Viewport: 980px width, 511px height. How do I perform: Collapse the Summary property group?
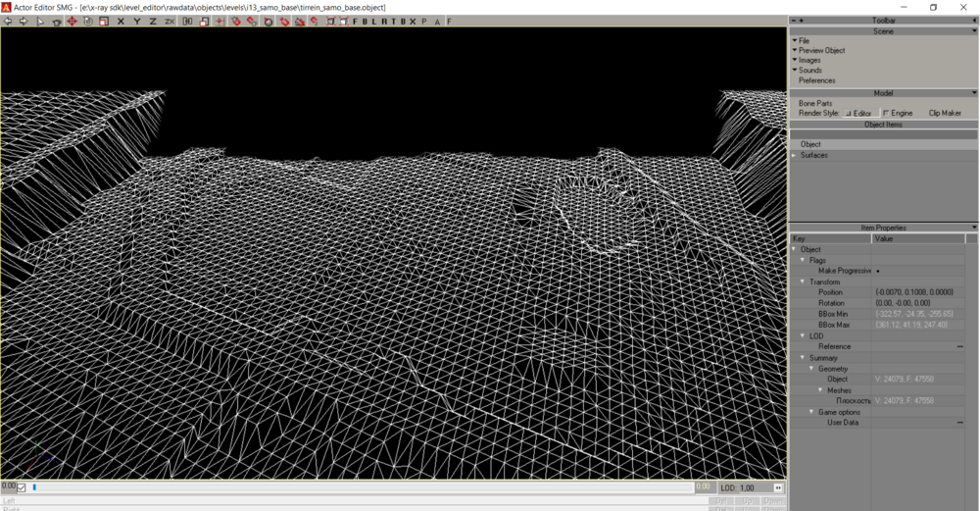point(804,358)
